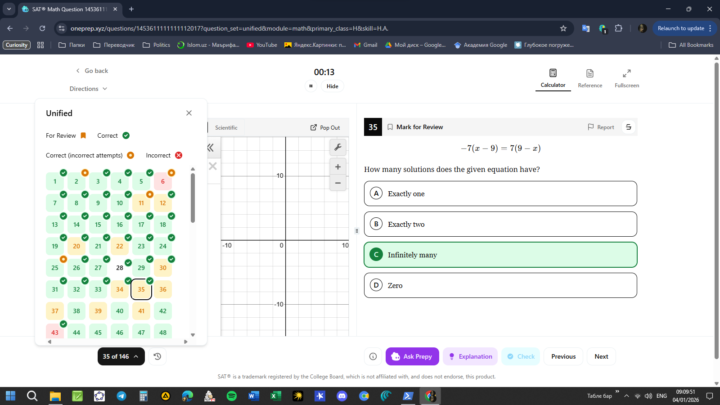Open the Calculator tool
Viewport: 720px width, 405px height.
click(x=553, y=79)
